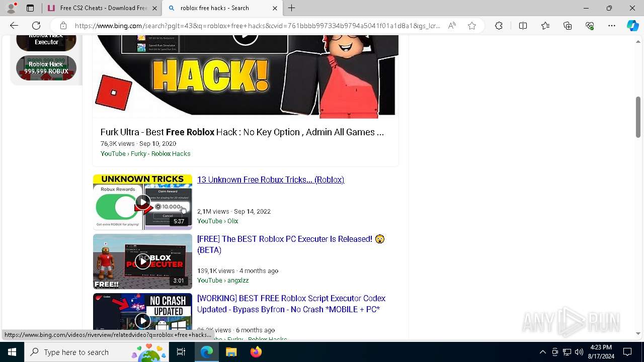
Task: Open the Copilot sidebar icon
Action: point(632,26)
